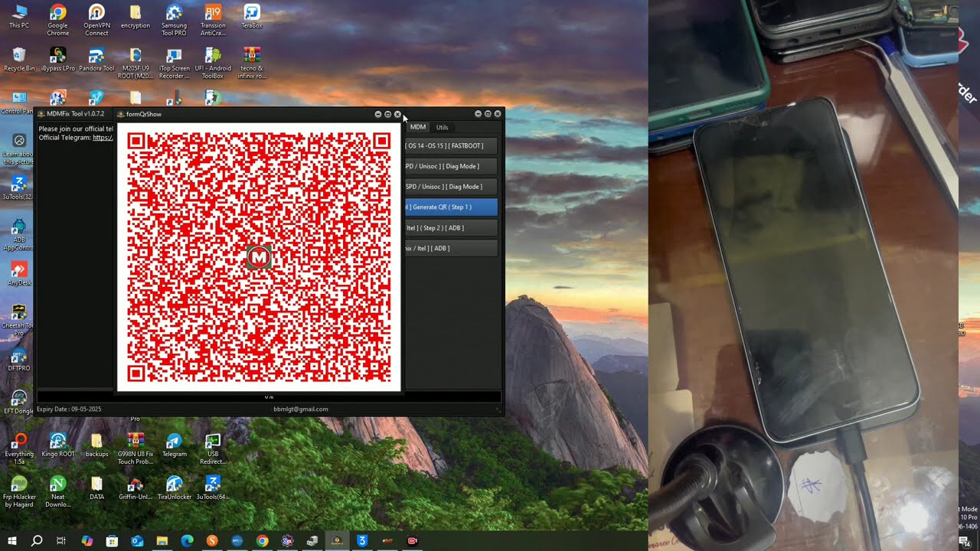
Task: Open OpenVPN Connect desktop shortcut
Action: [96, 21]
